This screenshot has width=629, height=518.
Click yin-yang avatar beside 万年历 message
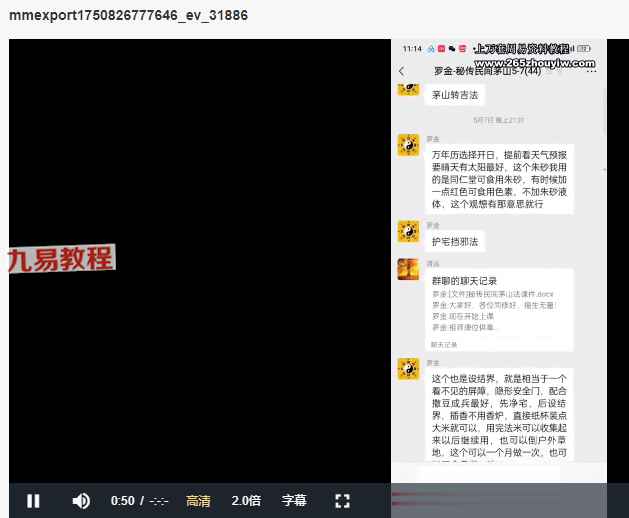[x=408, y=146]
